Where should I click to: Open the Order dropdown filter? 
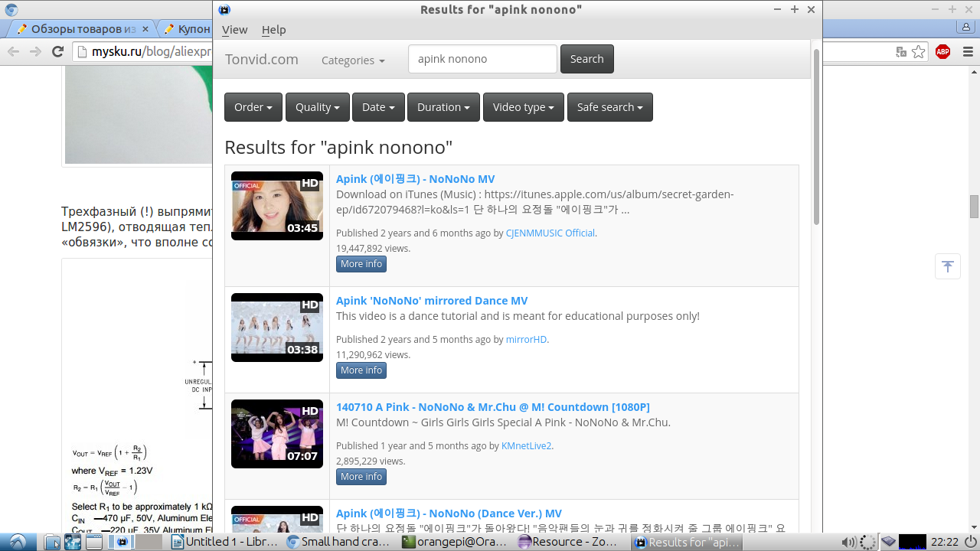tap(253, 107)
